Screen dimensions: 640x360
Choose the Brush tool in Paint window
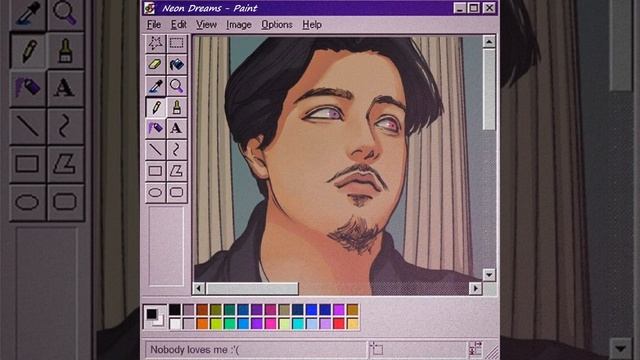[x=176, y=107]
